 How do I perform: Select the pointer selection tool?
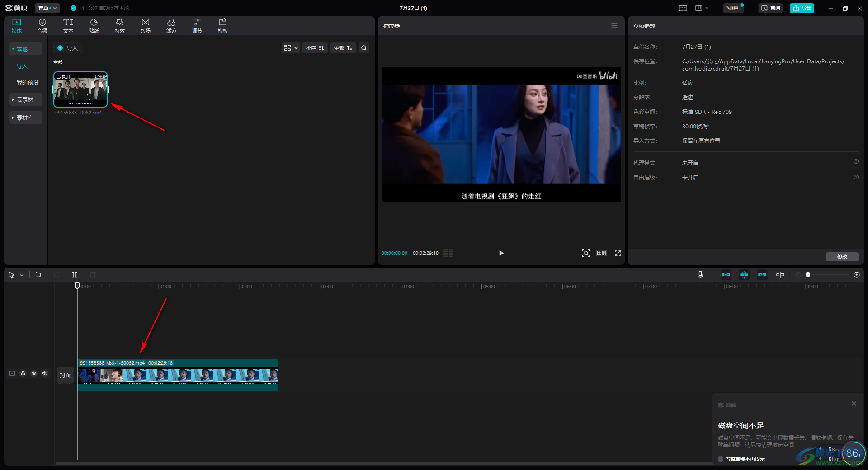click(11, 275)
